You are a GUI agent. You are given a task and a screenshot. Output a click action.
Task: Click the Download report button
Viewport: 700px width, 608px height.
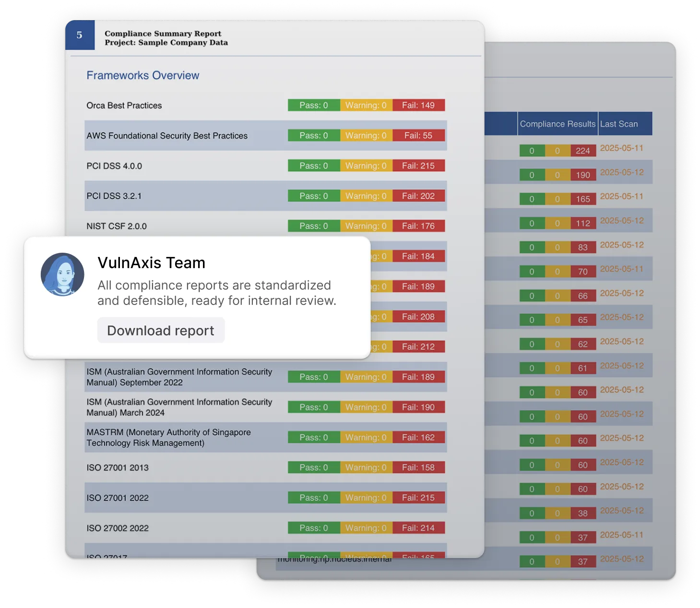point(161,330)
